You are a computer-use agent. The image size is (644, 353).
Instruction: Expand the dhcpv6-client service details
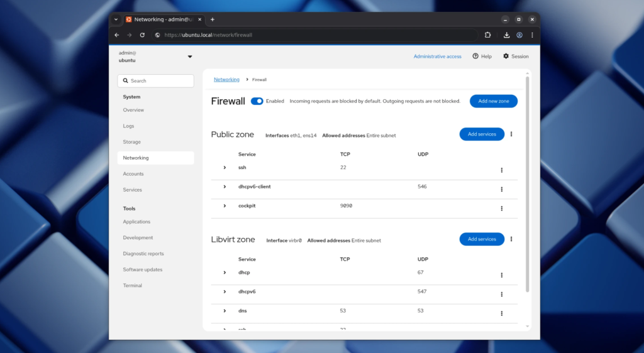[x=225, y=187]
